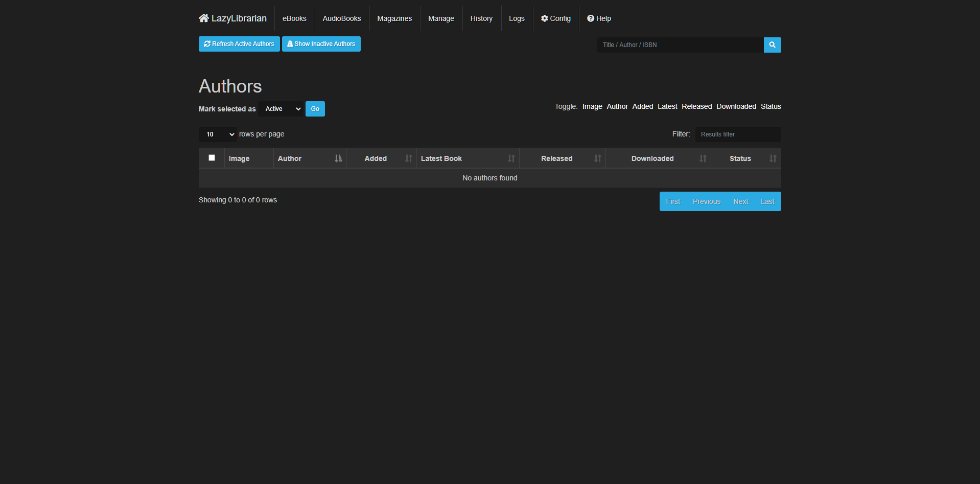Viewport: 980px width, 484px height.
Task: Go to the Magazines tab
Action: pyautogui.click(x=394, y=18)
